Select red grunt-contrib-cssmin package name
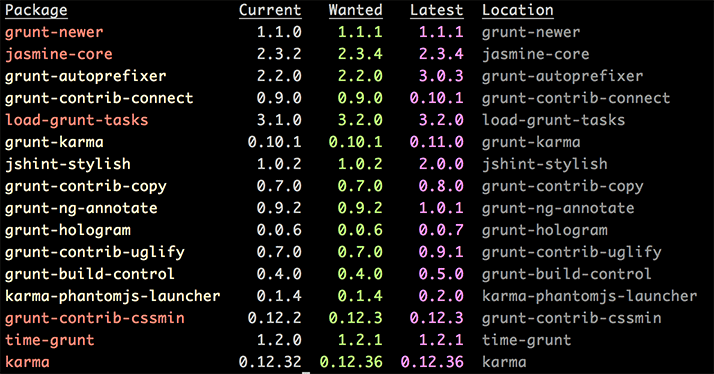 [95, 318]
